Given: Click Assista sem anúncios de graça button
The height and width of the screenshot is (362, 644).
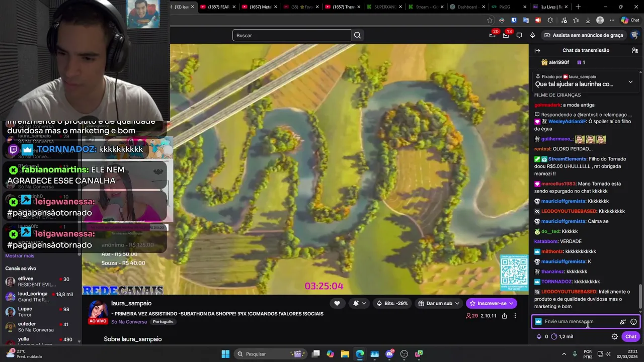Looking at the screenshot, I should click(584, 35).
